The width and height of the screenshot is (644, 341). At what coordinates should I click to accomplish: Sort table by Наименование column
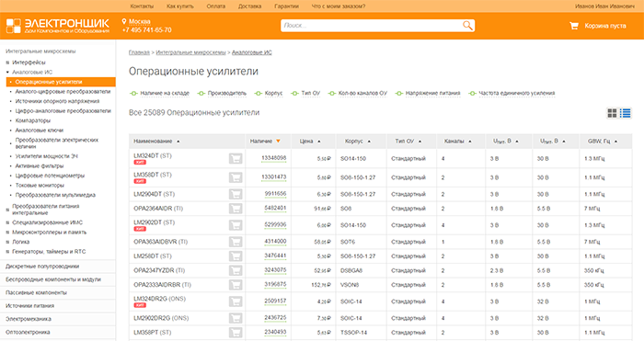coord(156,142)
